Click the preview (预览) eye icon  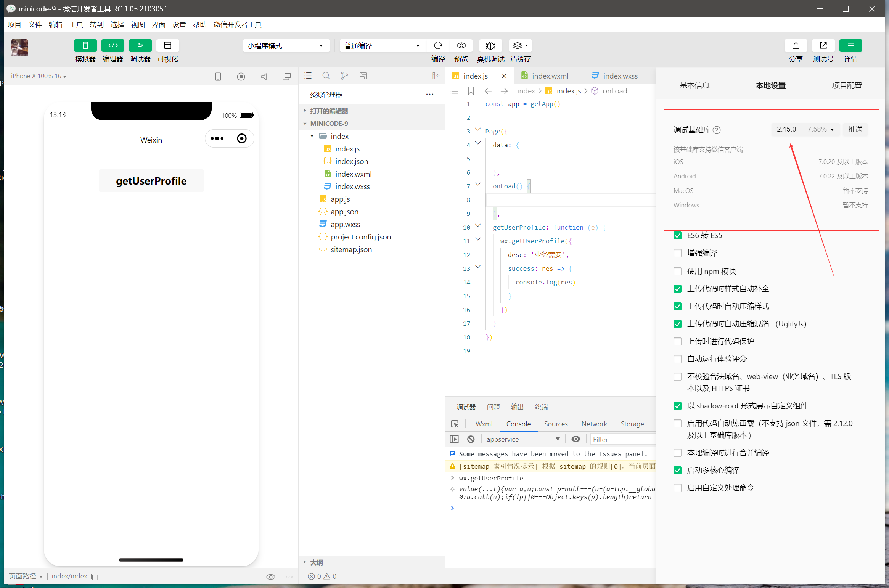click(x=461, y=46)
